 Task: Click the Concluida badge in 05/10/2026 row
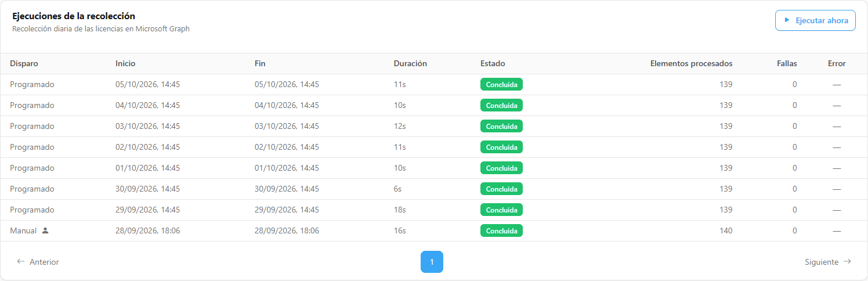[501, 84]
